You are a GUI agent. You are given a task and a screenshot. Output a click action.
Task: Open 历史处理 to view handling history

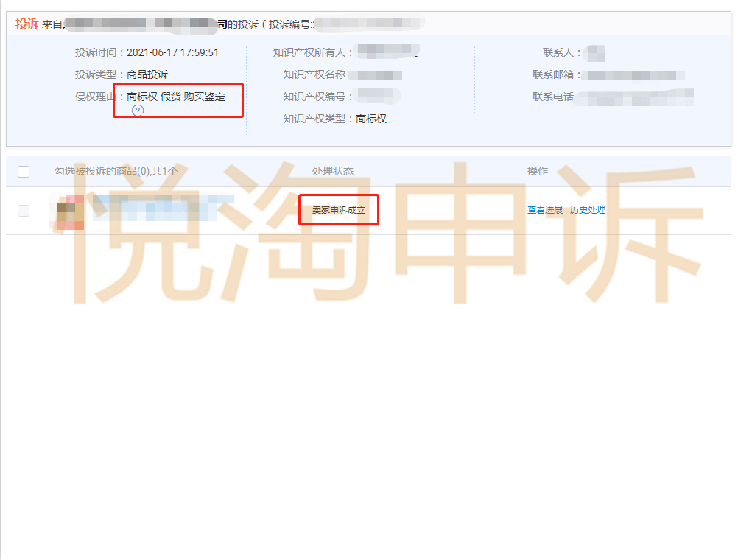tap(589, 209)
